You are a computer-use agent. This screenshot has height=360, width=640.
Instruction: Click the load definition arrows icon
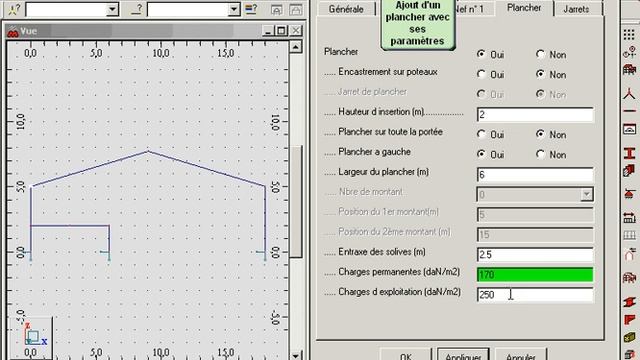click(629, 218)
